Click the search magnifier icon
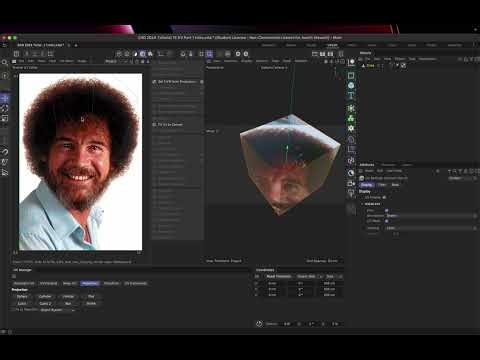Screen dimensions: 480x360 5,62
